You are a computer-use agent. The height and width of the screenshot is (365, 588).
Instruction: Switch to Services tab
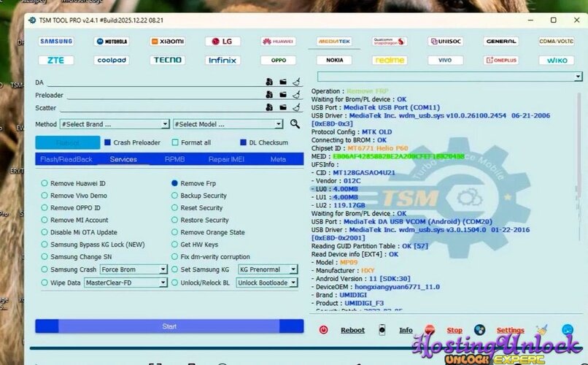[x=123, y=159]
